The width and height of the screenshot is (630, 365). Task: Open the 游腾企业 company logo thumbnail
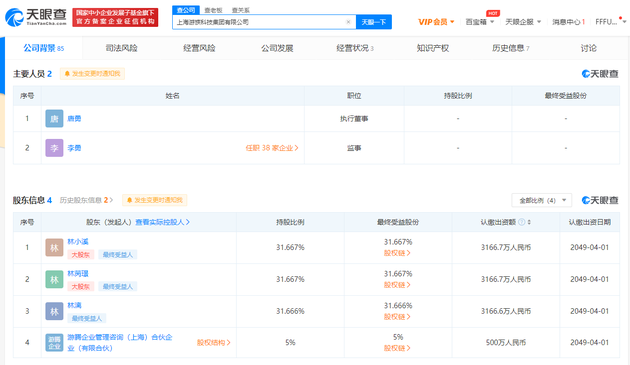tap(54, 342)
